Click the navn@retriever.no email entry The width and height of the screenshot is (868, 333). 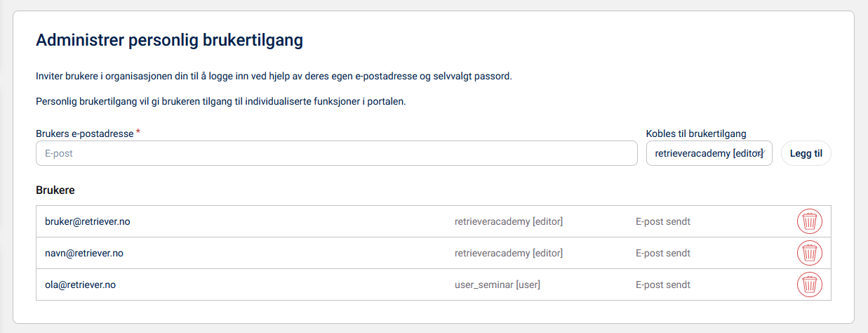(84, 253)
